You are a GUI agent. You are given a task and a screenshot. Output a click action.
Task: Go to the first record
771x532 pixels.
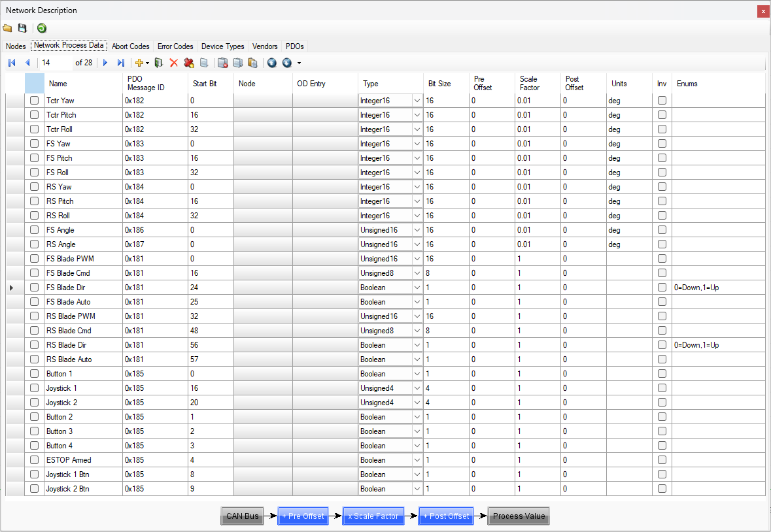[12, 63]
